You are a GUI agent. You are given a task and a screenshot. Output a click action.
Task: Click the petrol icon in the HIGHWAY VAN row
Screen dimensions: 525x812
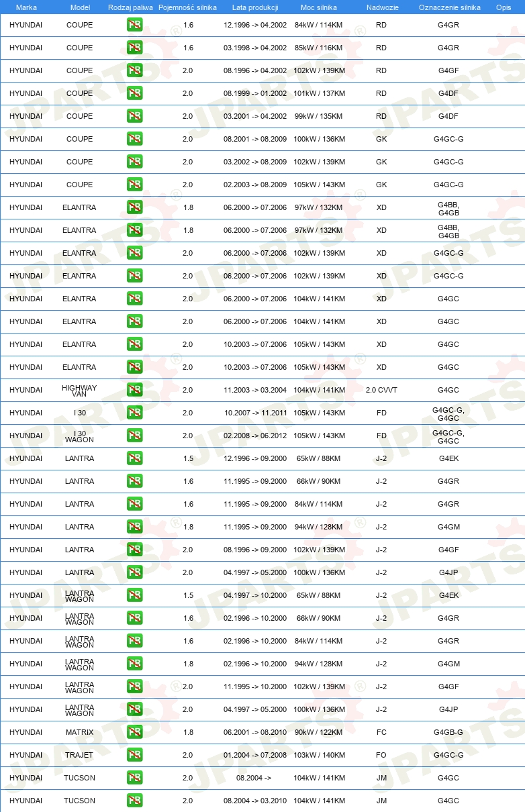pos(134,390)
